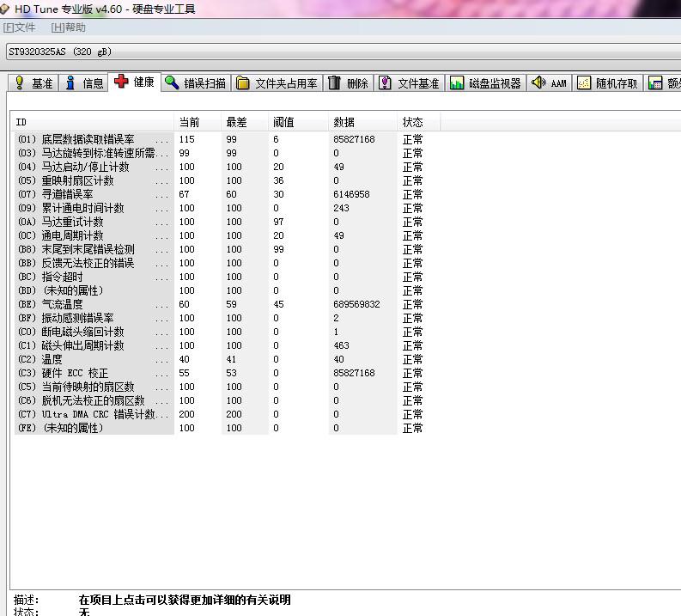The image size is (681, 616).
Task: Click the 当前 column header
Action: pos(198,122)
